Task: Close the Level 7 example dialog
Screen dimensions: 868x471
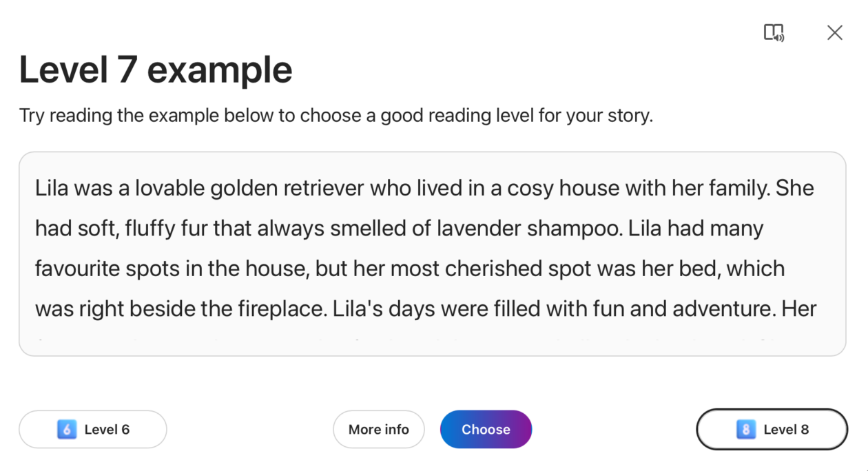Action: (834, 32)
